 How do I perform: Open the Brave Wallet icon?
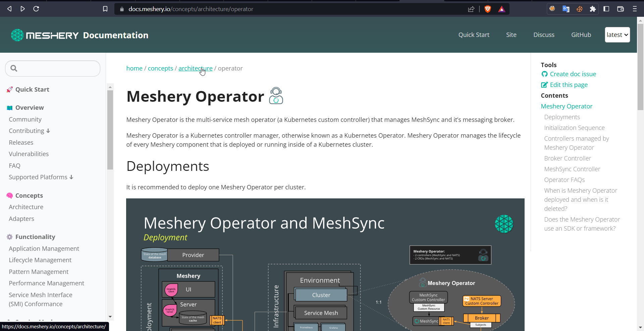tap(620, 9)
